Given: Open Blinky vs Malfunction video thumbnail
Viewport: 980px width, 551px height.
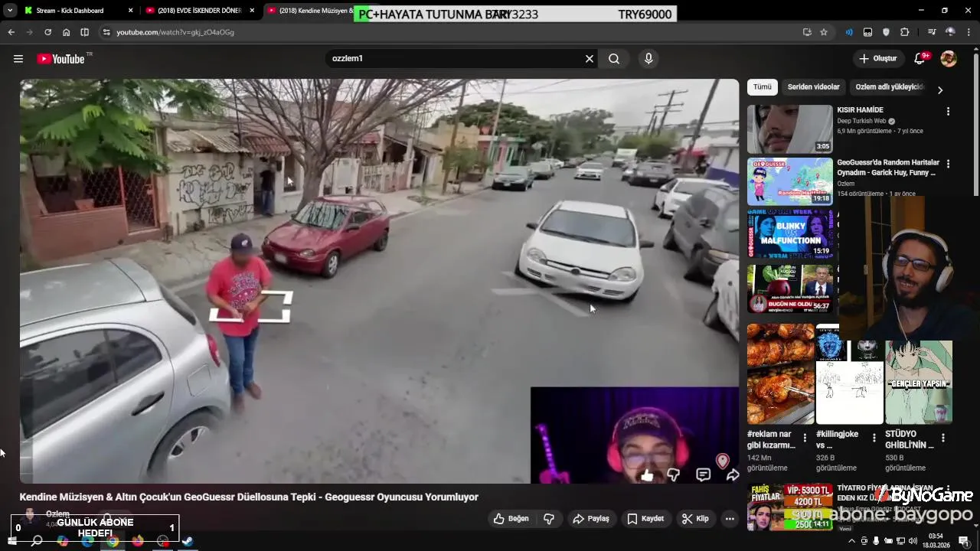Looking at the screenshot, I should click(x=789, y=234).
